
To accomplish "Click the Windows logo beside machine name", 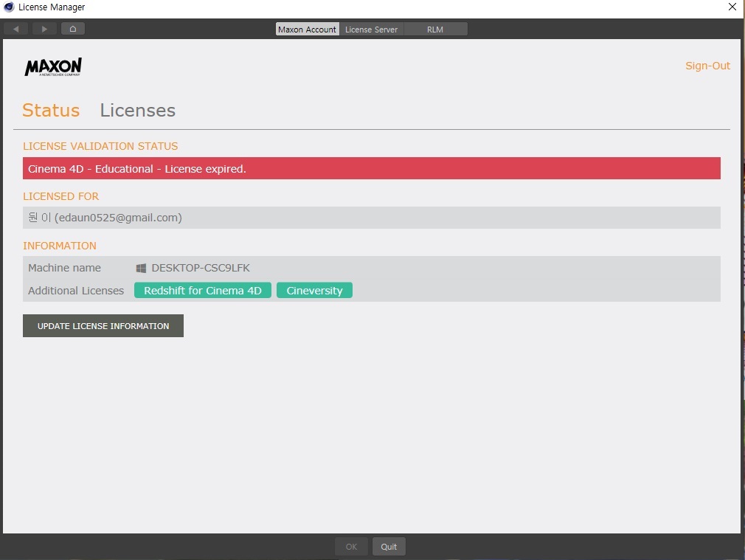I will [x=141, y=269].
